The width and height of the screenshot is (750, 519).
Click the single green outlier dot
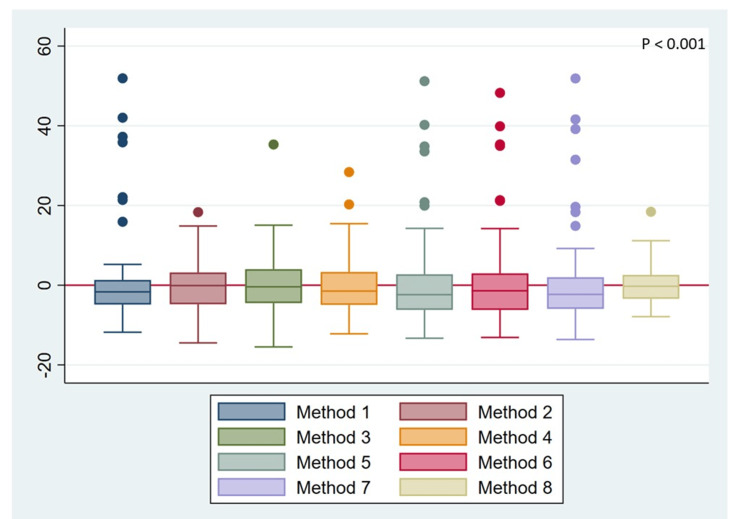coord(274,144)
